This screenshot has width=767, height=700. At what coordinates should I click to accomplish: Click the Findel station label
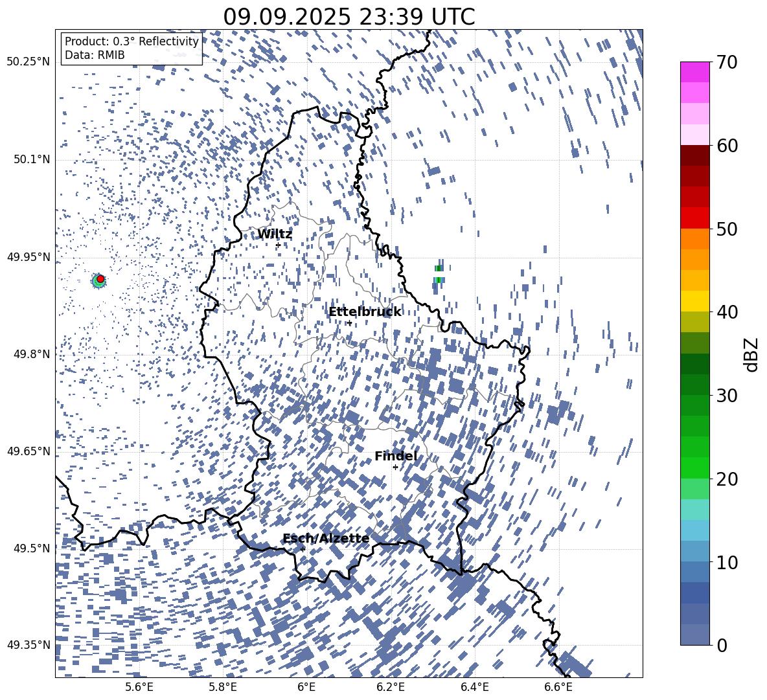pos(395,456)
